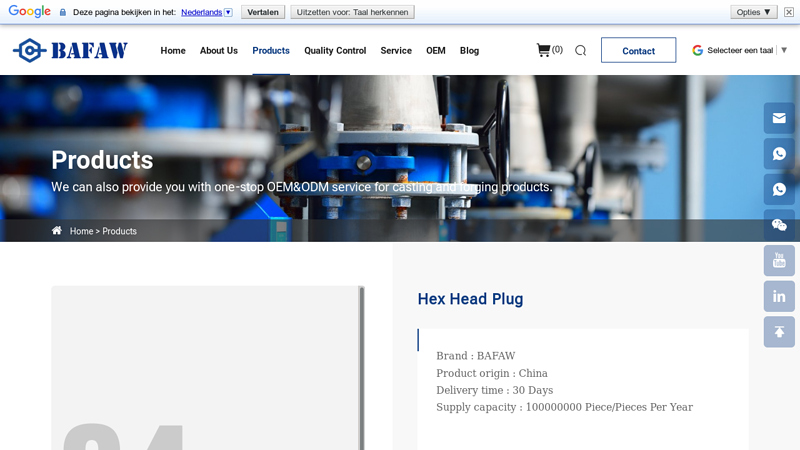Click the product image placeholder
The width and height of the screenshot is (800, 450).
(208, 368)
